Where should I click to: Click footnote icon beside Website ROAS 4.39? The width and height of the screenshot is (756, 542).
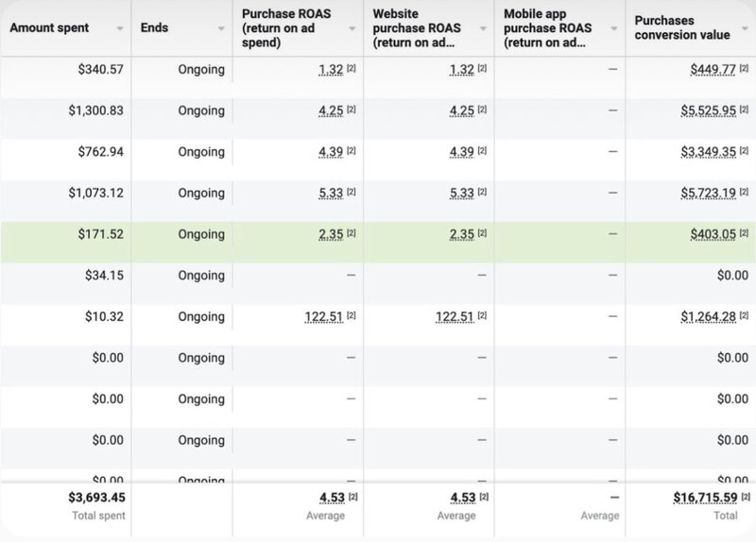pos(483,151)
